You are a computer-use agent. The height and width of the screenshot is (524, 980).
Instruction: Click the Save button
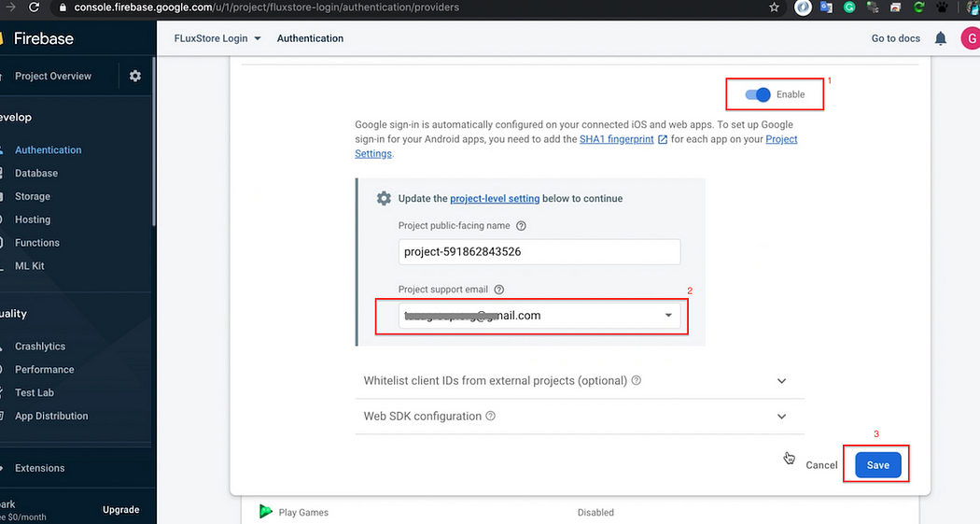877,465
